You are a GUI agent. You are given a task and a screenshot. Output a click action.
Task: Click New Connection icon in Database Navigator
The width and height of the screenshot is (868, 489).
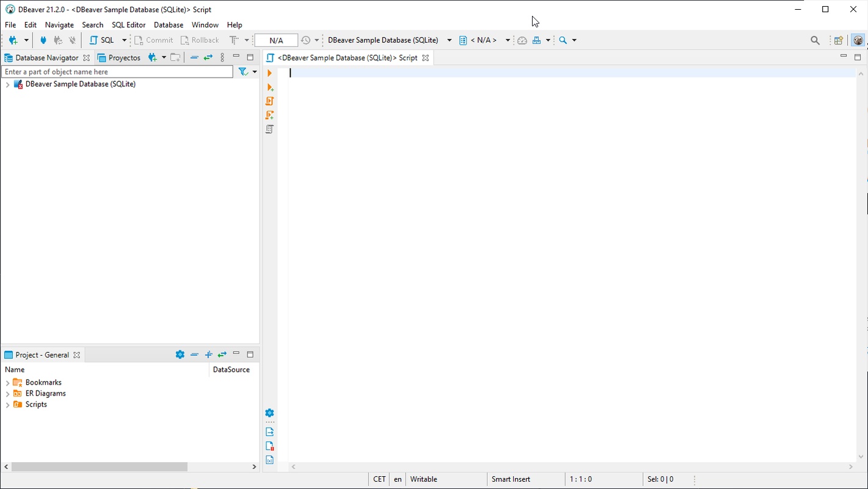[153, 57]
